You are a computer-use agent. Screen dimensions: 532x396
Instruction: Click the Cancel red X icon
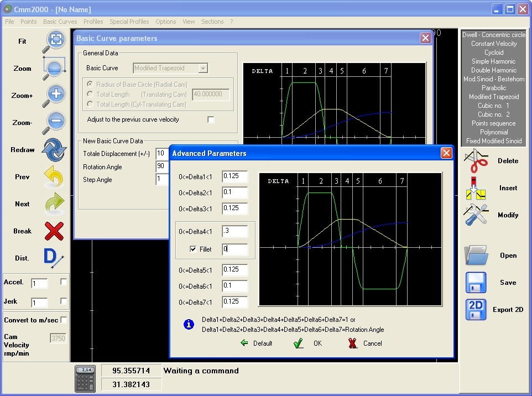click(353, 343)
